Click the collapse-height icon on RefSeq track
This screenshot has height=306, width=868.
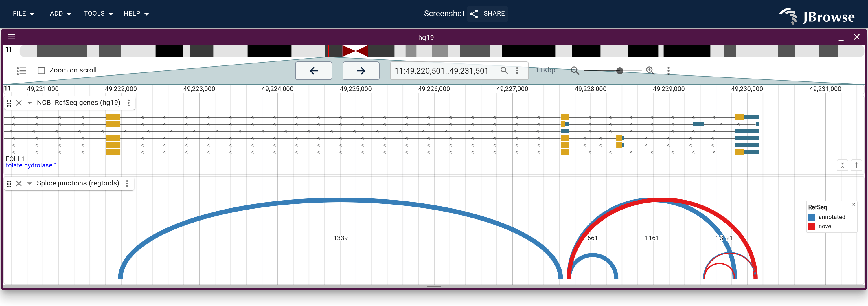tap(842, 165)
